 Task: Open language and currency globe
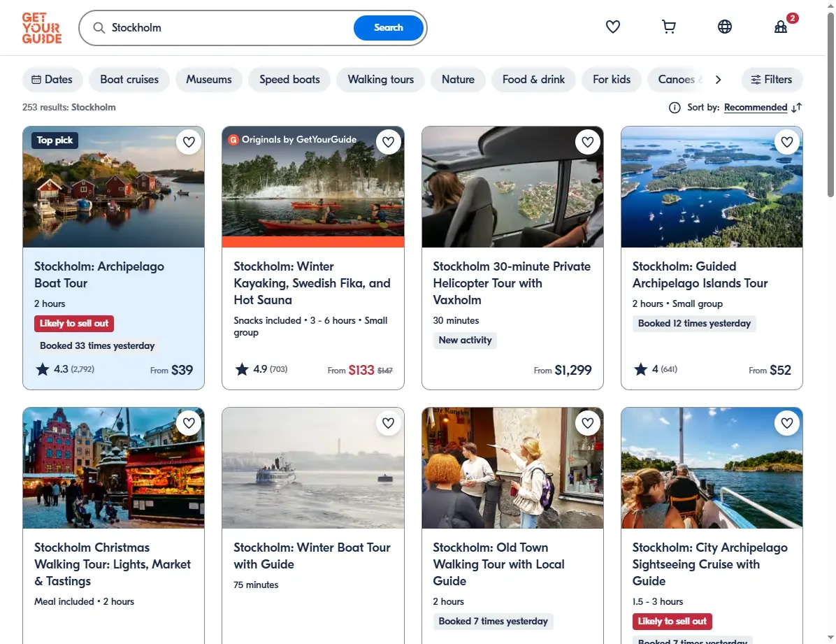(x=725, y=27)
